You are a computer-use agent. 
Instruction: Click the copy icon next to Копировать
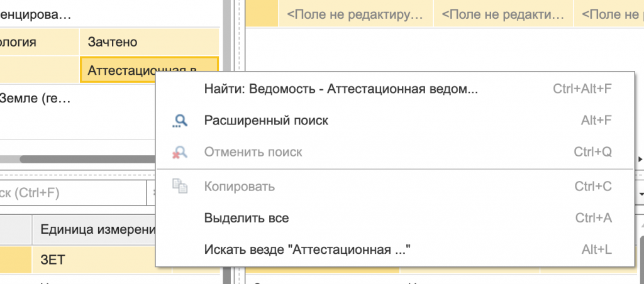tap(180, 187)
